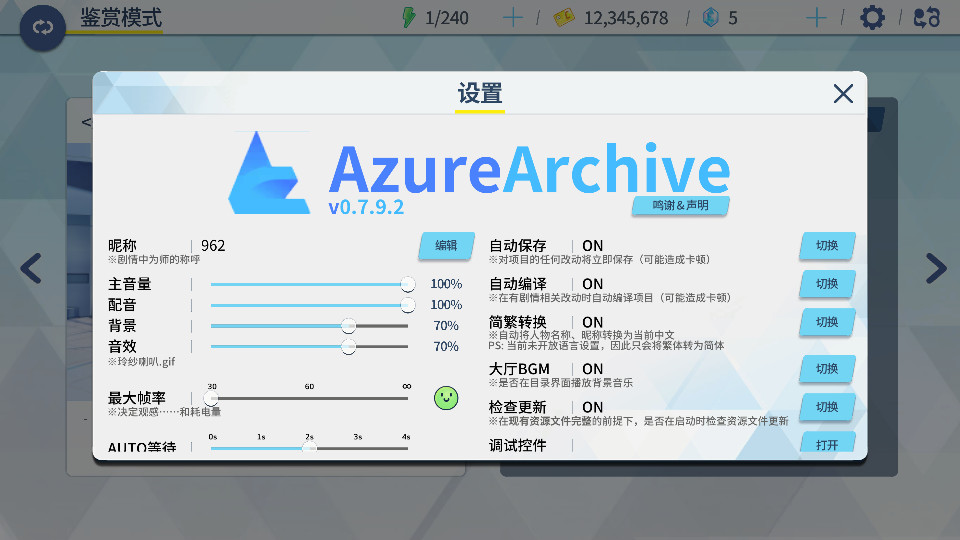Click the energy counter 1/240
Viewport: 960px width, 540px height.
pos(447,18)
